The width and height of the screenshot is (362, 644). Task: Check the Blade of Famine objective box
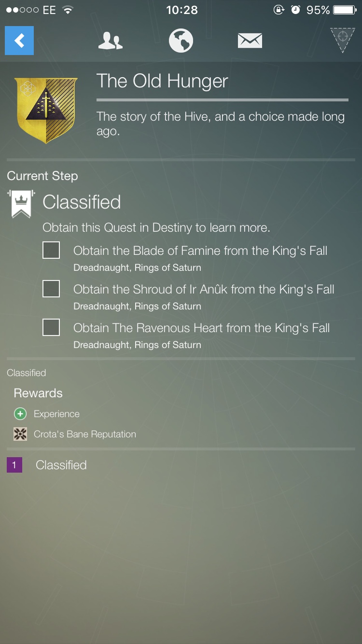51,251
